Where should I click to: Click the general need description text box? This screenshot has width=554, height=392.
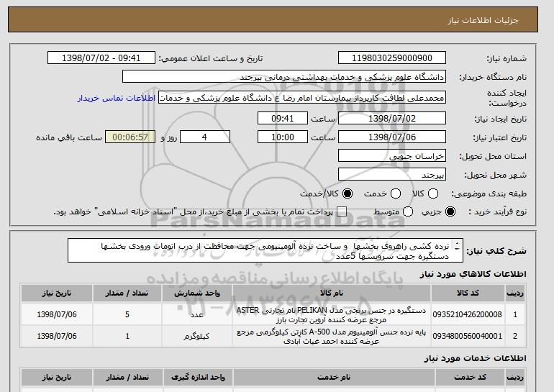coord(265,250)
